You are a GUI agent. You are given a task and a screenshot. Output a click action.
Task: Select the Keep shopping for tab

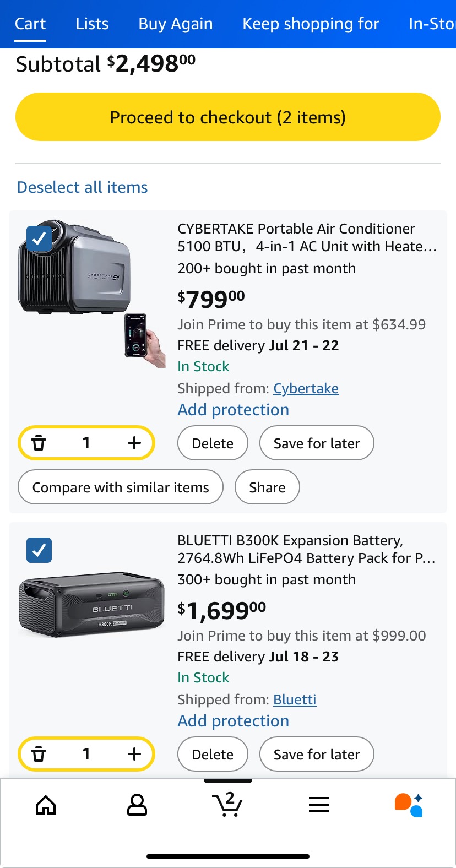(x=311, y=24)
